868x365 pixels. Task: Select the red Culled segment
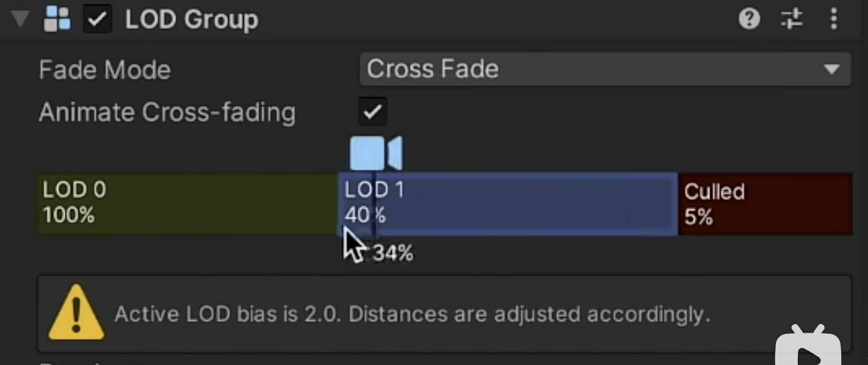(x=765, y=204)
